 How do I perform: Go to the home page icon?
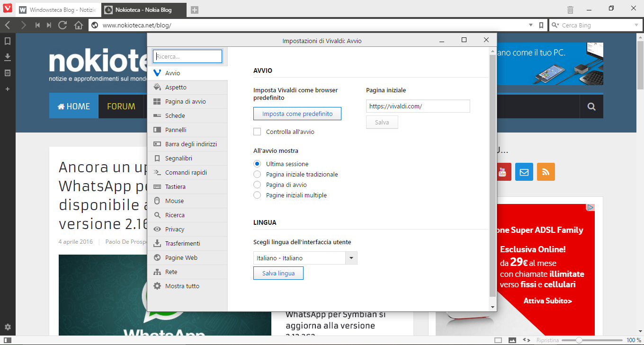[79, 25]
